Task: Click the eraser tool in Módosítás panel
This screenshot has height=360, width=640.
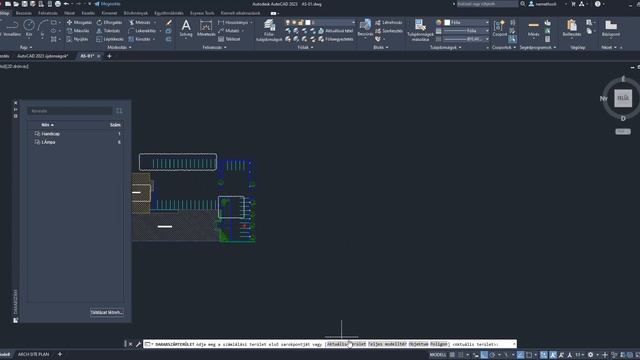Action: [x=169, y=23]
